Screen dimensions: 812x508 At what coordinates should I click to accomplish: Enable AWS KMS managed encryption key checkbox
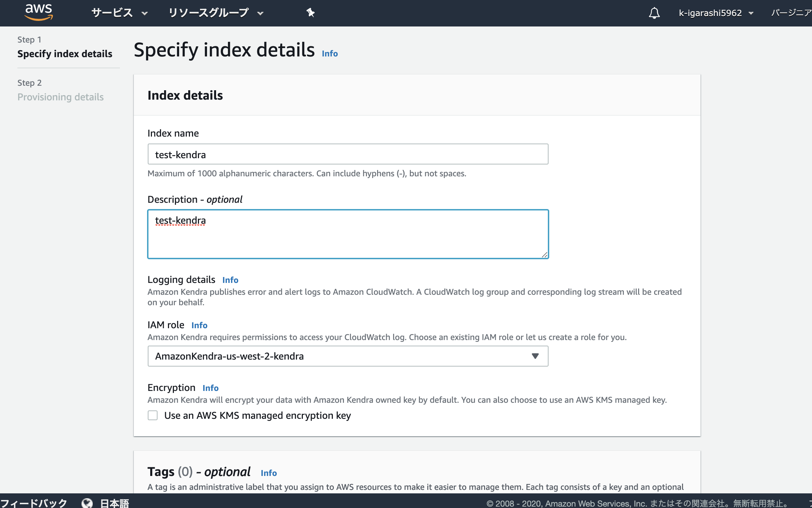tap(153, 415)
